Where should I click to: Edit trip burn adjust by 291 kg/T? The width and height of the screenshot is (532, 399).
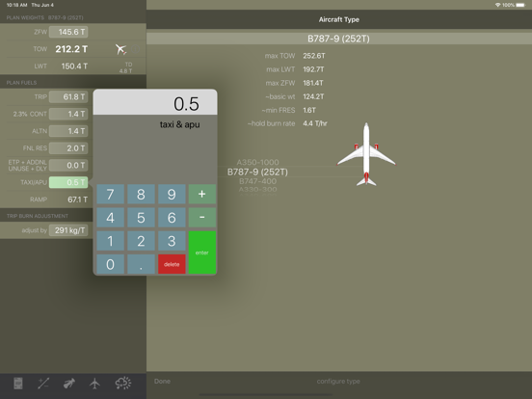click(68, 230)
